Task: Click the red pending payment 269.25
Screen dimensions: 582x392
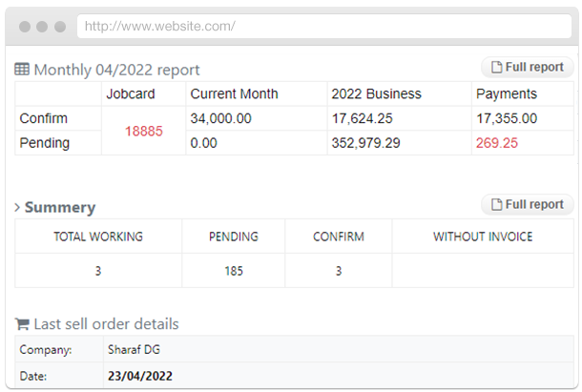Action: (496, 143)
